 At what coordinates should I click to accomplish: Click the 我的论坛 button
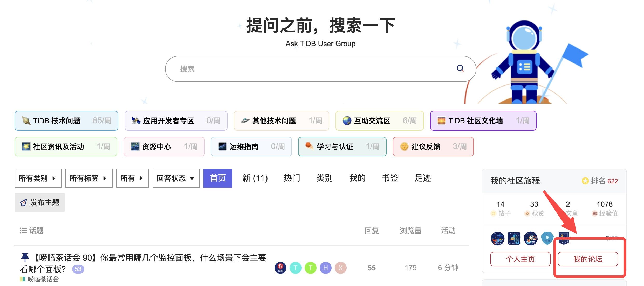click(588, 259)
